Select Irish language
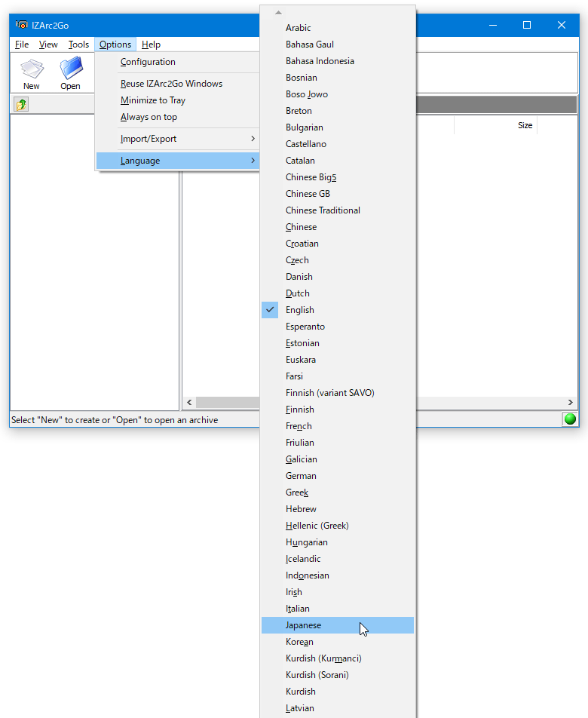The image size is (588, 718). (x=338, y=592)
